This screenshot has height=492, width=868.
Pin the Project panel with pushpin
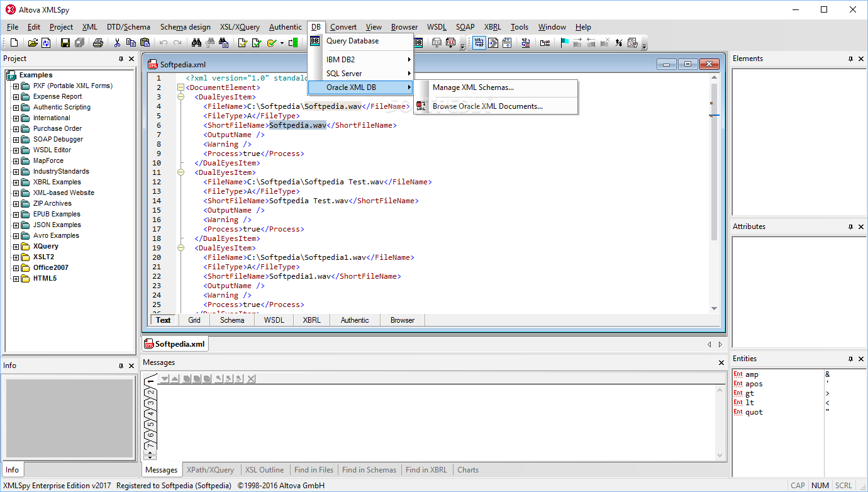pos(121,59)
